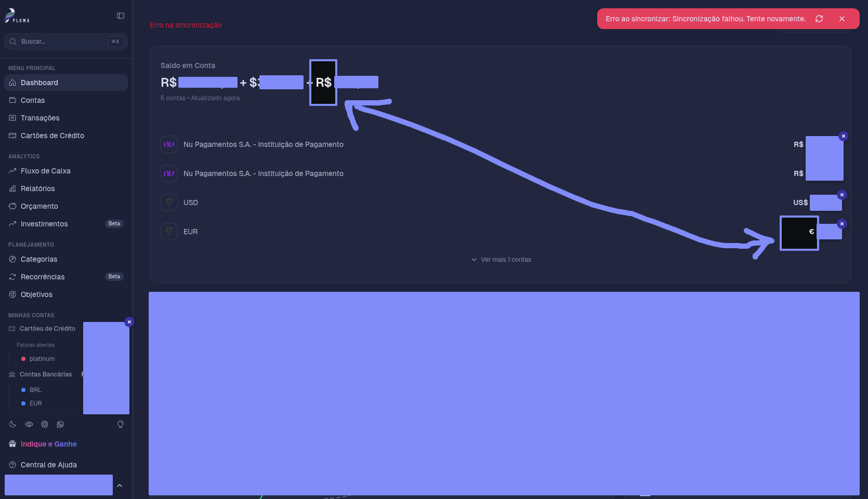Screen dimensions: 868x499
Task: Open Central de Ajuda help link
Action: pyautogui.click(x=48, y=465)
